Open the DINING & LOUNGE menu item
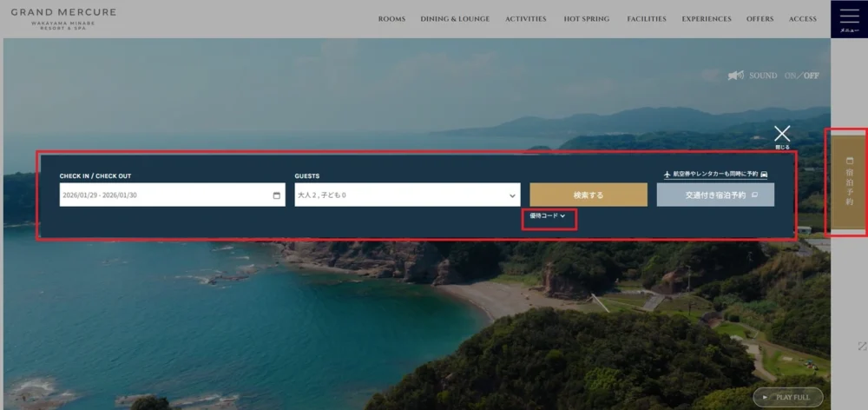Image resolution: width=868 pixels, height=410 pixels. (x=455, y=19)
